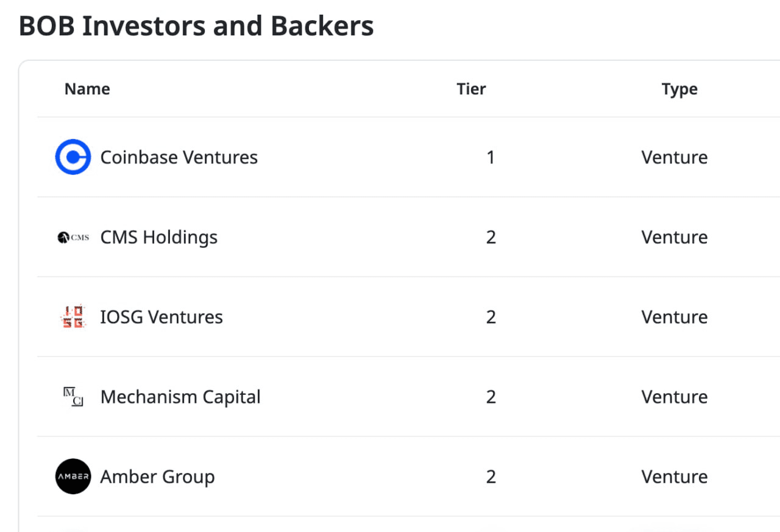
Task: Sort table by the Type column header
Action: coord(679,89)
